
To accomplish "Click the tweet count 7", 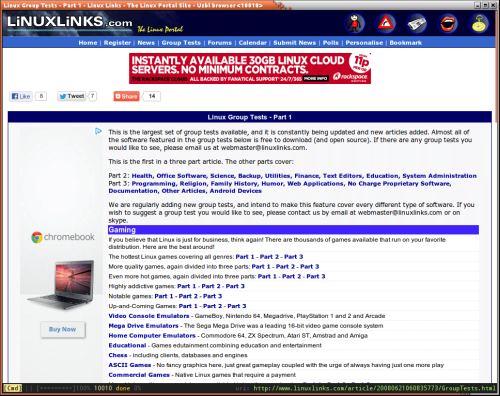I will pos(93,96).
